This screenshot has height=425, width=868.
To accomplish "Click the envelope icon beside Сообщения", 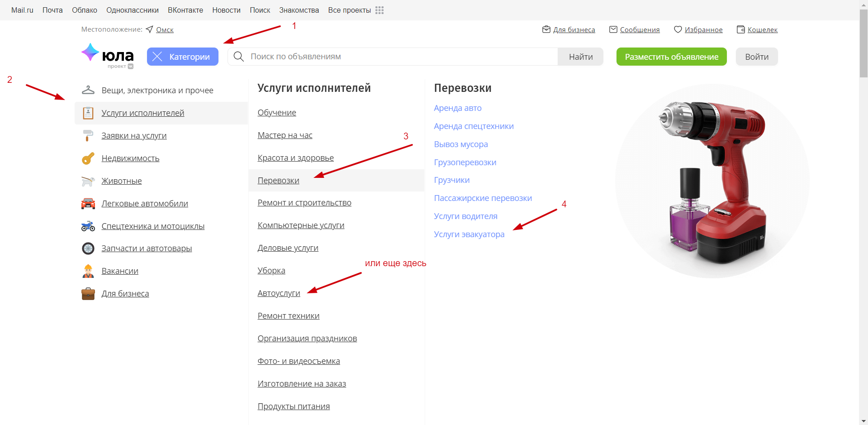I will pyautogui.click(x=613, y=29).
